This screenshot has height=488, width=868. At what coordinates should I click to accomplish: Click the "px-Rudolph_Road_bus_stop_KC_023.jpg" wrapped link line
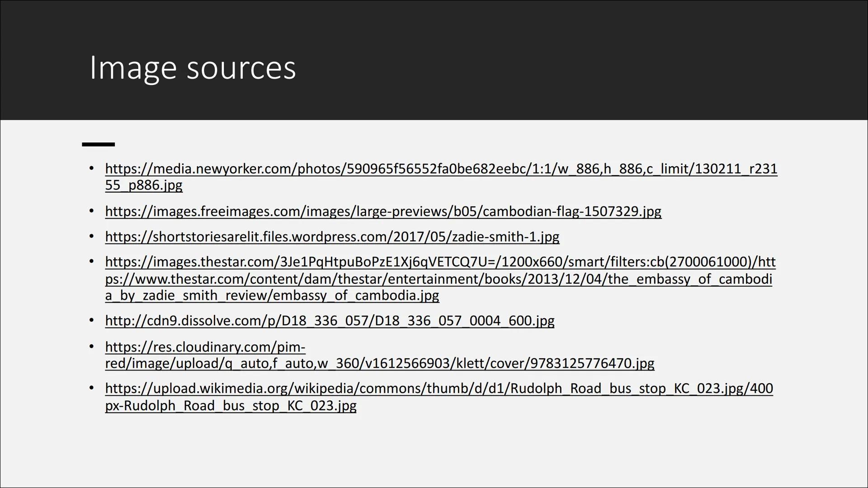point(231,406)
